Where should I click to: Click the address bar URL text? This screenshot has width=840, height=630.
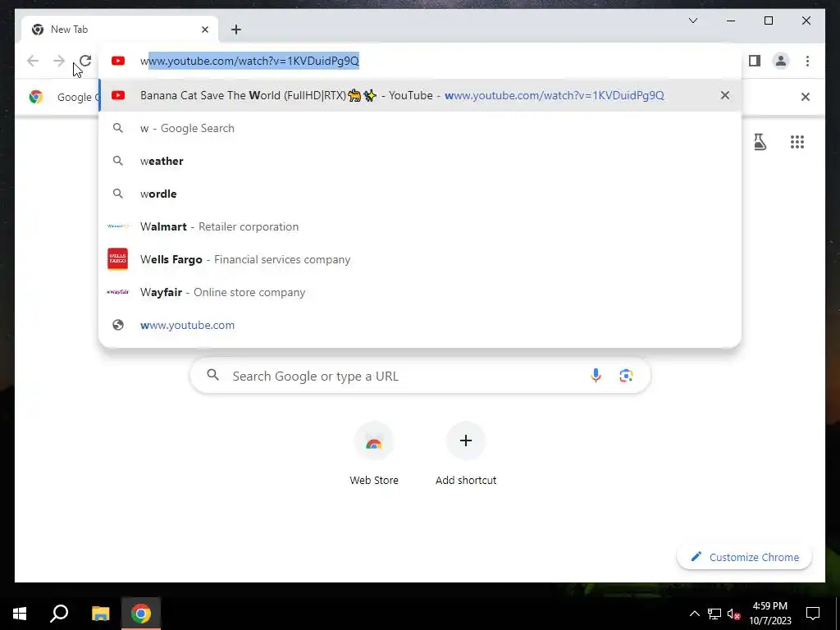[x=249, y=61]
